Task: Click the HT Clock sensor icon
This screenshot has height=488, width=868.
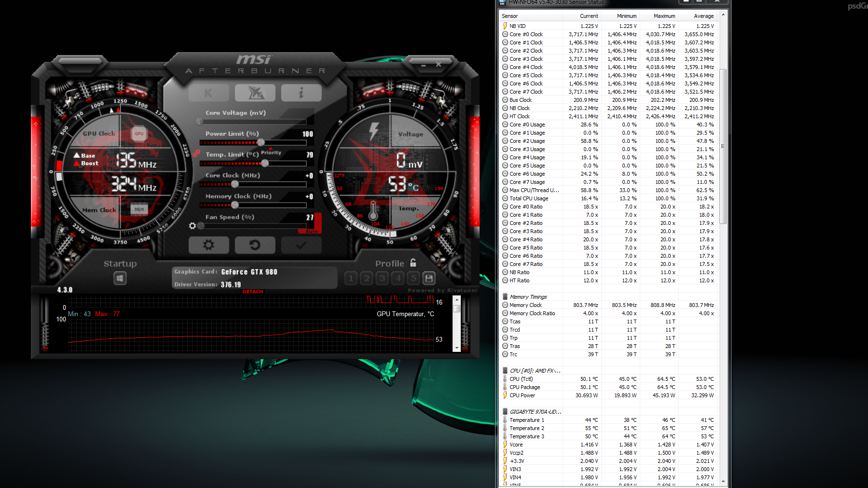Action: point(505,116)
